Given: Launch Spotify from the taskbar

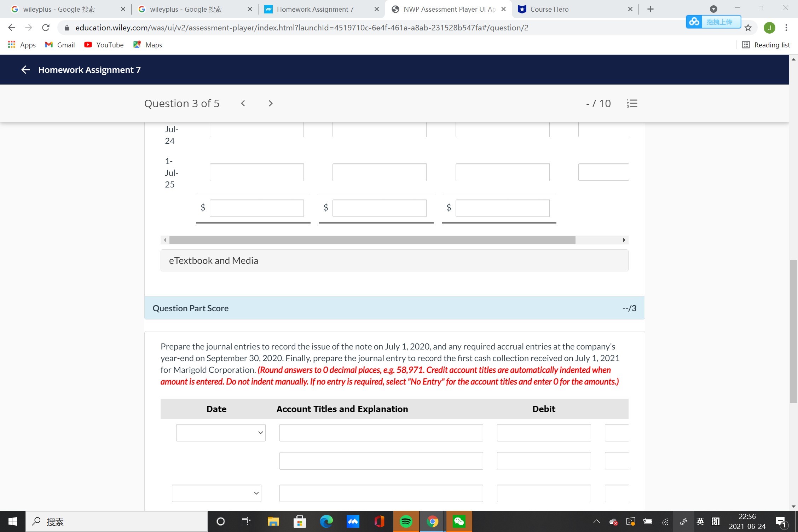Looking at the screenshot, I should coord(406,521).
